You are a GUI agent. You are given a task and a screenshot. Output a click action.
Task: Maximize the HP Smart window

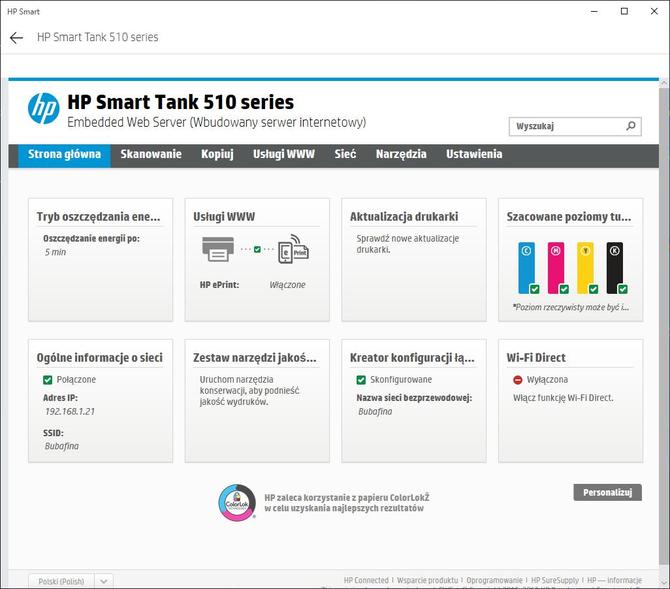624,12
